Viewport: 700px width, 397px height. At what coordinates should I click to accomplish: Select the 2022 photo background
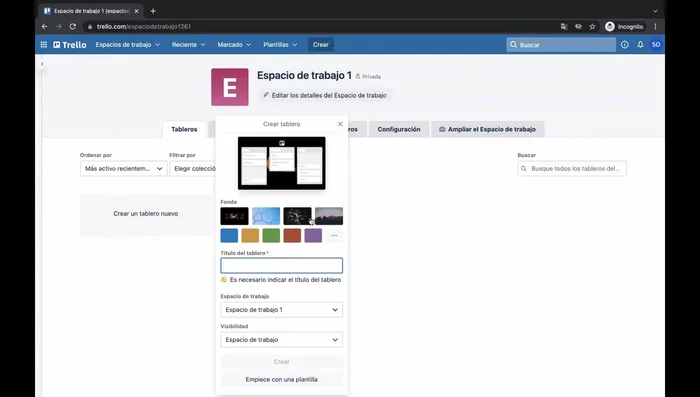click(x=234, y=216)
